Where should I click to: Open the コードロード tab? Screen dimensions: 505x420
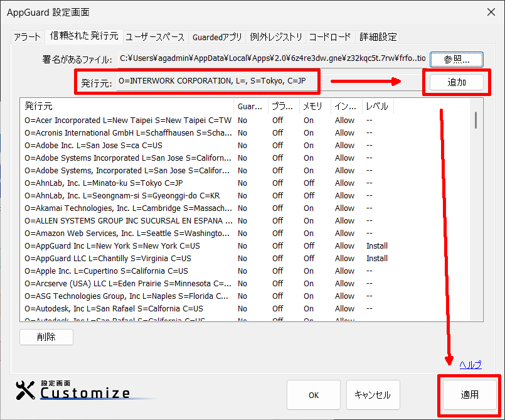(x=331, y=37)
